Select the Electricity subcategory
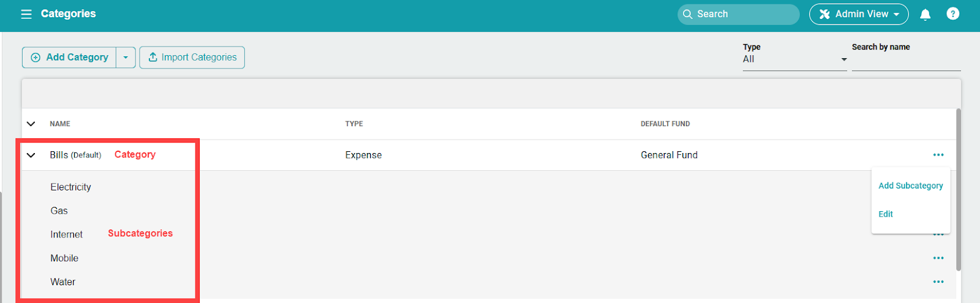Image resolution: width=980 pixels, height=303 pixels. (x=70, y=187)
